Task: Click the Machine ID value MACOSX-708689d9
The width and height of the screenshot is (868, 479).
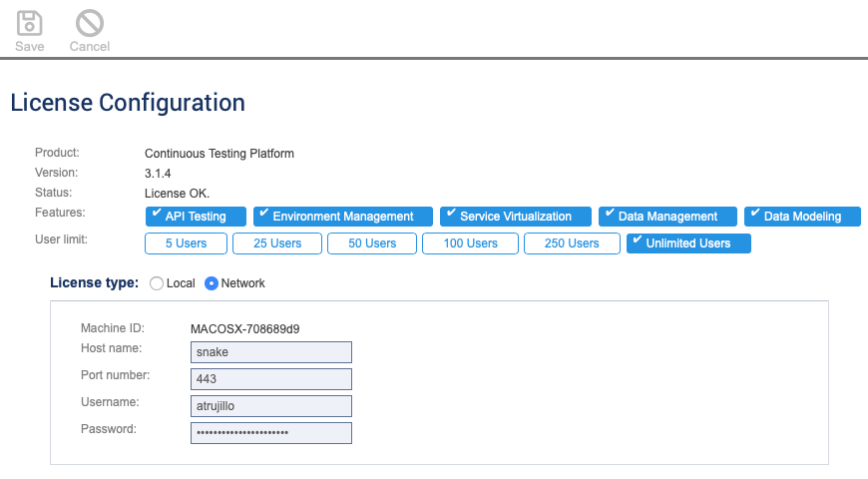Action: coord(245,329)
